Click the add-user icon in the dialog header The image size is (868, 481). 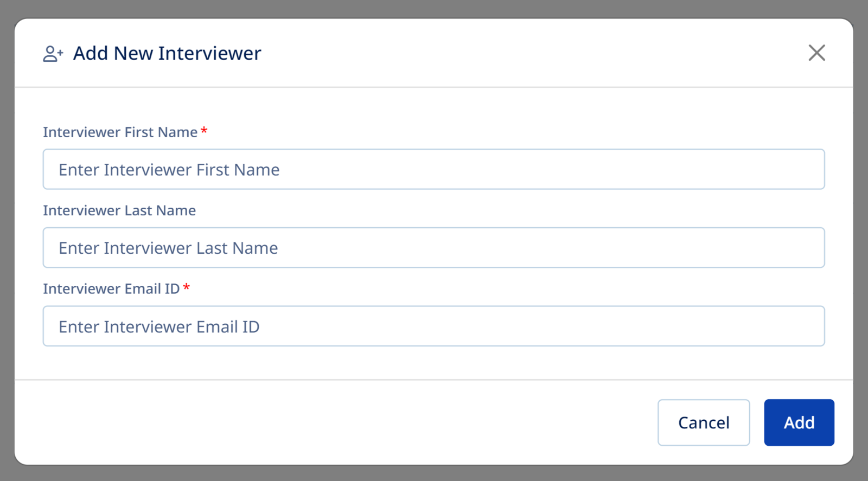tap(53, 54)
